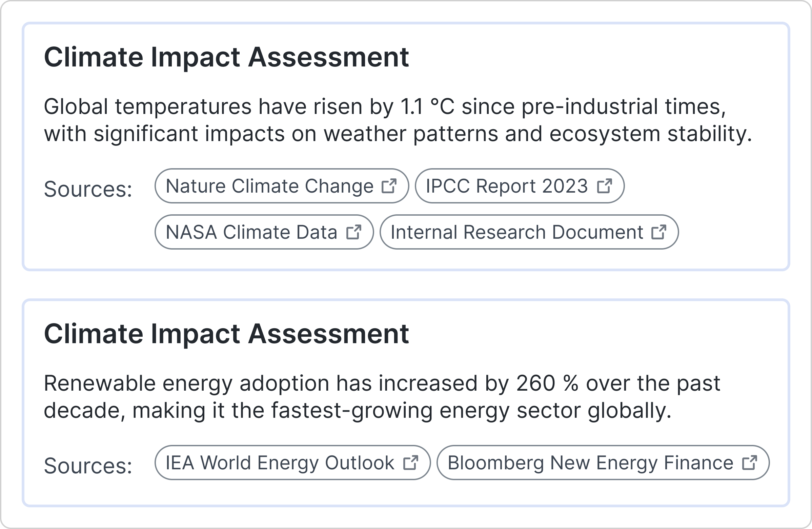Open the IPCC Report 2023 source chip

[507, 186]
